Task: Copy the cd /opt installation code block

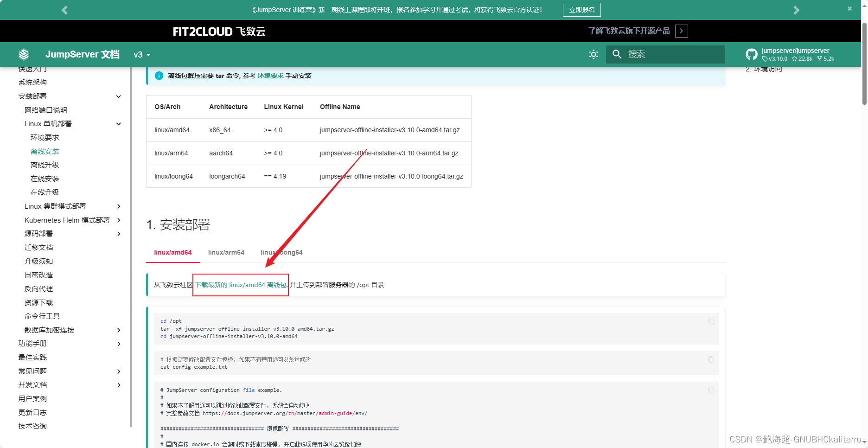Action: pyautogui.click(x=711, y=321)
